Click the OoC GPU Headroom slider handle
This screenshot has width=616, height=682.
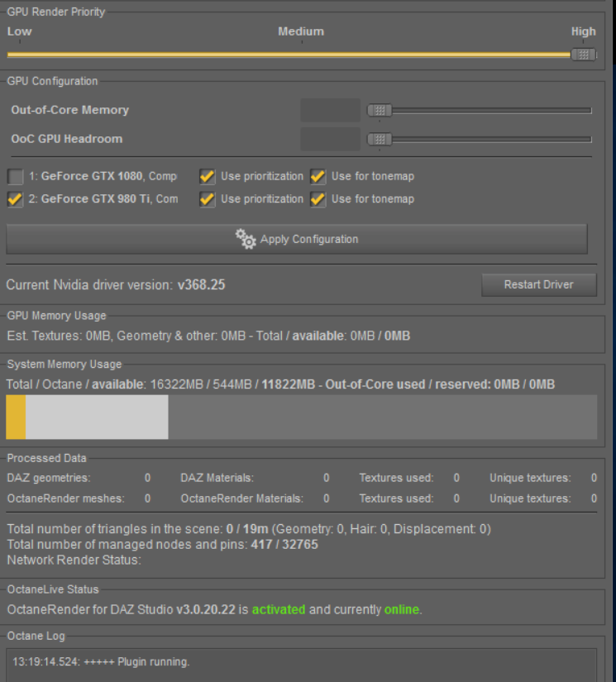coord(380,140)
